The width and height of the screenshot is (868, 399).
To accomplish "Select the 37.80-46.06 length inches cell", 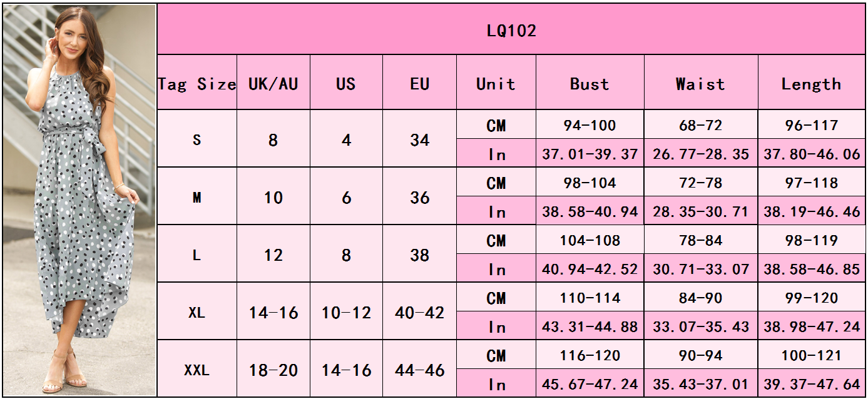I will [x=811, y=154].
